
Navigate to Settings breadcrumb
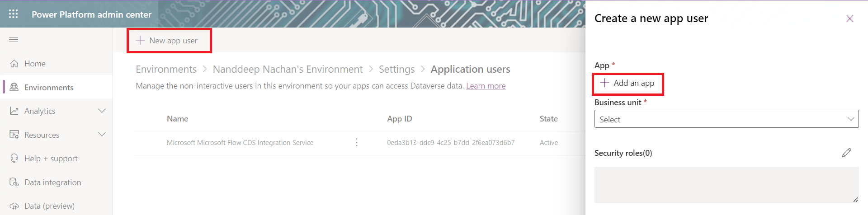396,69
